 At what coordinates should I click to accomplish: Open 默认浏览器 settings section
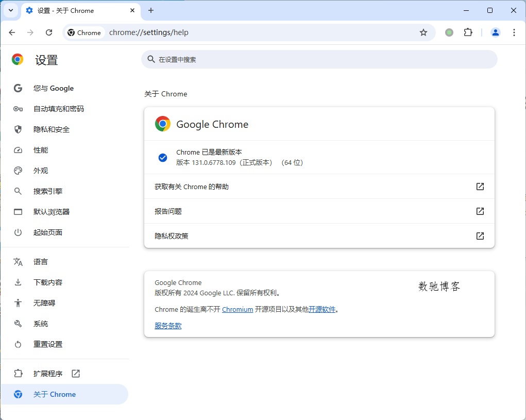[x=64, y=212]
